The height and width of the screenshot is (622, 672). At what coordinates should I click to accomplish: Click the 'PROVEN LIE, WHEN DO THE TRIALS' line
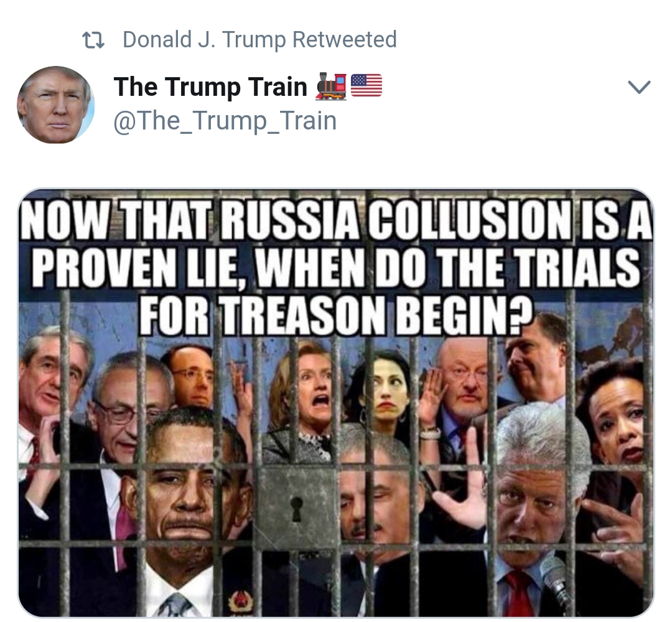click(336, 268)
